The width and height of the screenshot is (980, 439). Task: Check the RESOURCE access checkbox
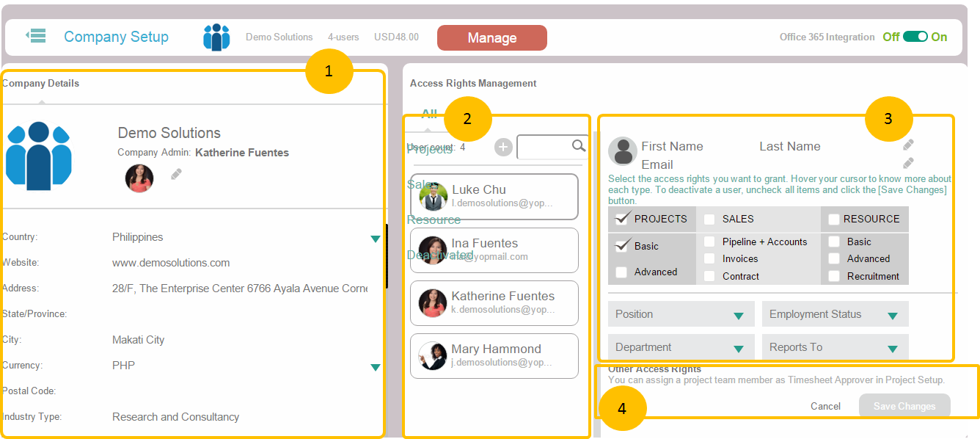(x=834, y=219)
